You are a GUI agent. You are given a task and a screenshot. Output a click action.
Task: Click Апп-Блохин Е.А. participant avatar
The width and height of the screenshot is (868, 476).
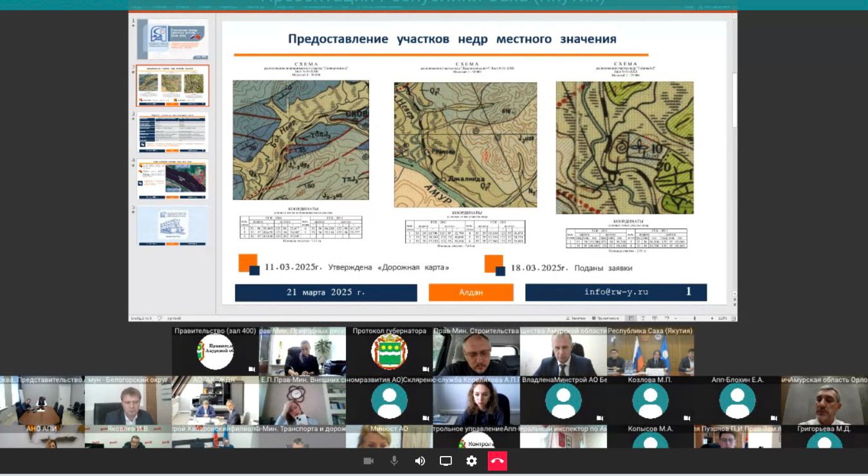pos(737,401)
